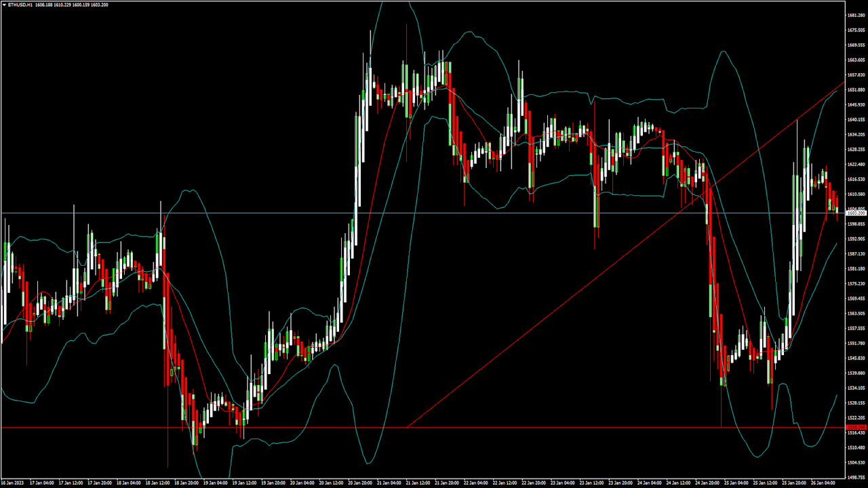Click the 1681.280 price on the scale
Image resolution: width=868 pixels, height=488 pixels.
click(856, 15)
